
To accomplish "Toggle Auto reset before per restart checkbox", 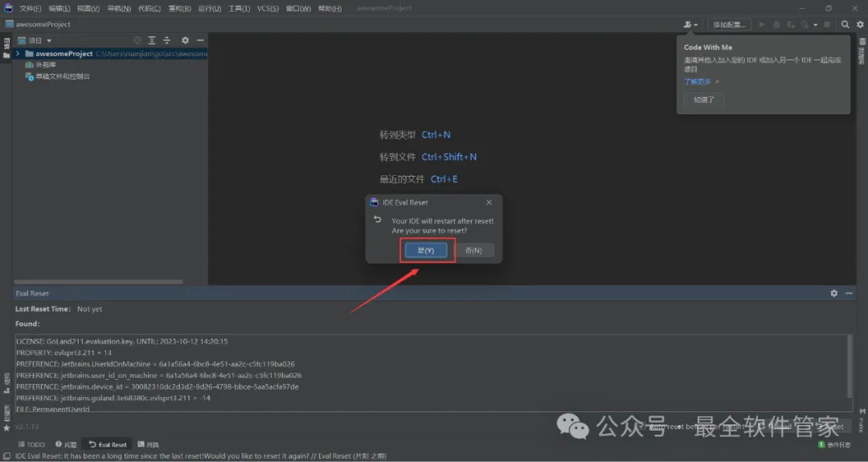I will (643, 427).
